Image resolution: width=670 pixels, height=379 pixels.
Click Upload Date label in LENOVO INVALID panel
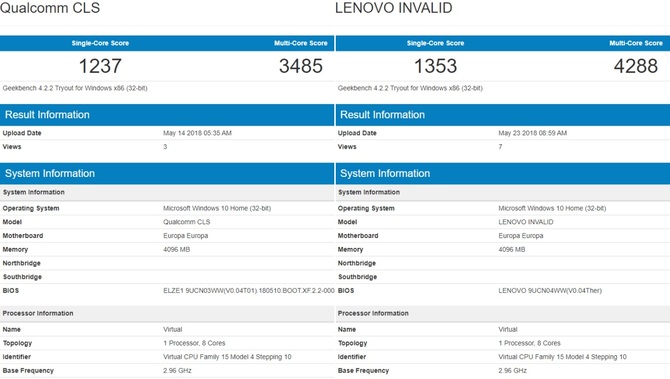357,133
